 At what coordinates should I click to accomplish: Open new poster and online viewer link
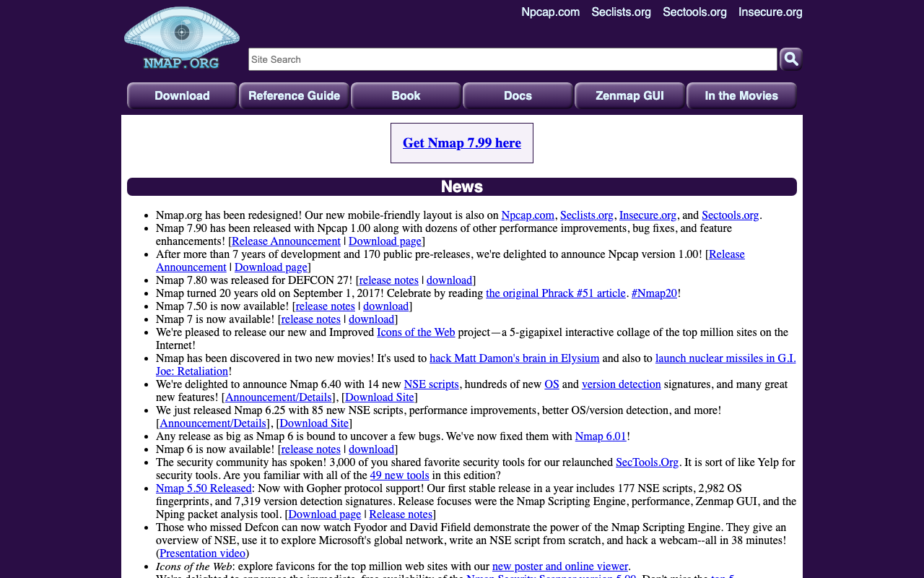560,566
